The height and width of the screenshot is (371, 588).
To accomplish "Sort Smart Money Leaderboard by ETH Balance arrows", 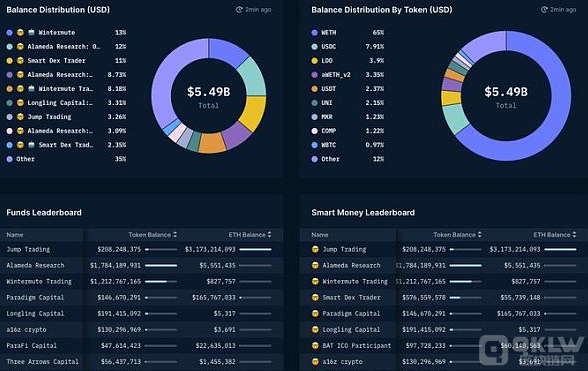I will 574,235.
